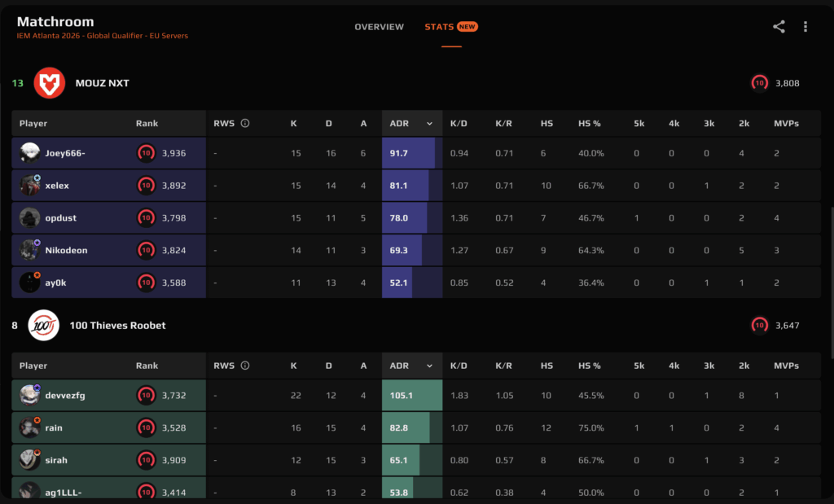Open IEM Atlanta 2026 Global Qualifier link
The width and height of the screenshot is (834, 504).
tap(102, 36)
